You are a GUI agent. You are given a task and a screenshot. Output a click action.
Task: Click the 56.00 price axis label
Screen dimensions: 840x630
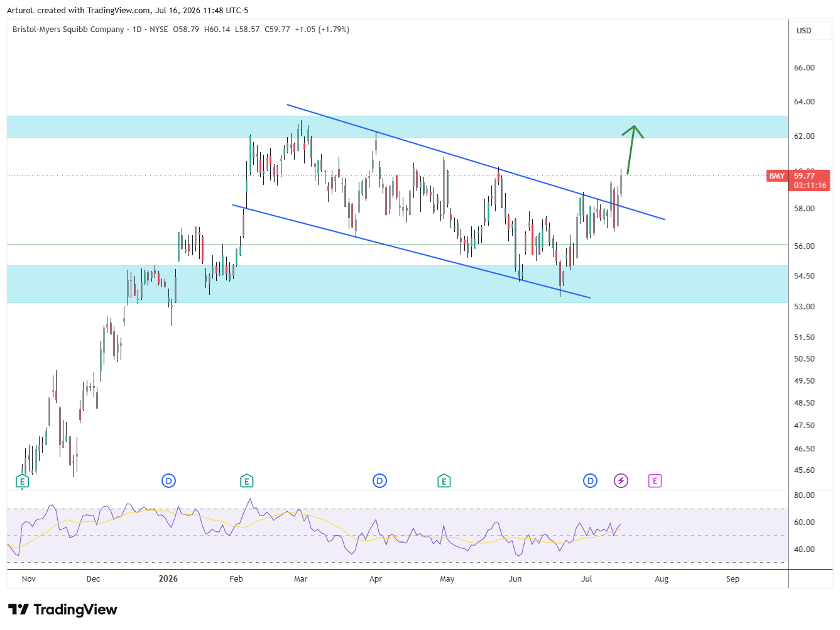(804, 246)
